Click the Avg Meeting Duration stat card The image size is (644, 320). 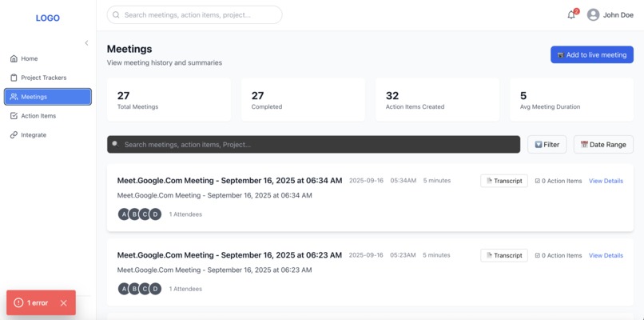tap(572, 100)
